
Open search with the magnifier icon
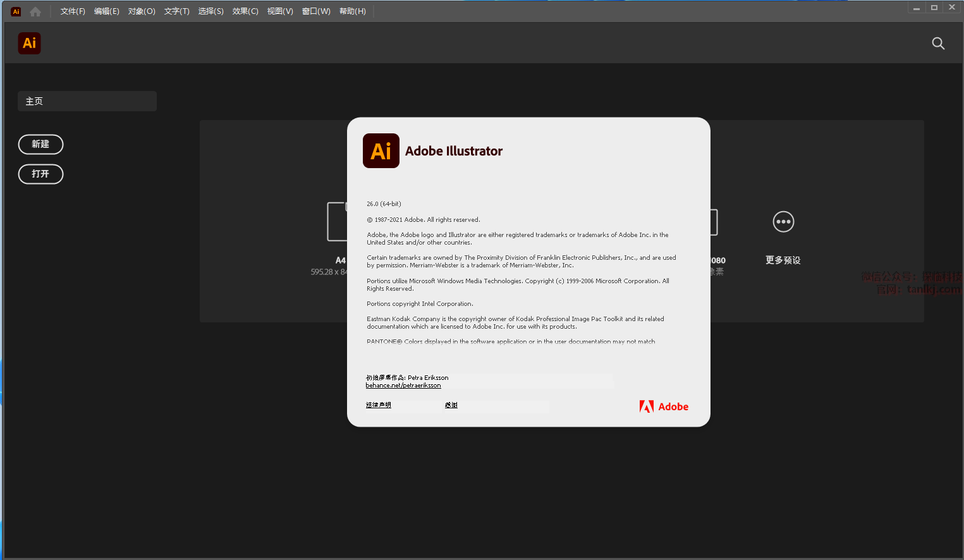(x=938, y=43)
